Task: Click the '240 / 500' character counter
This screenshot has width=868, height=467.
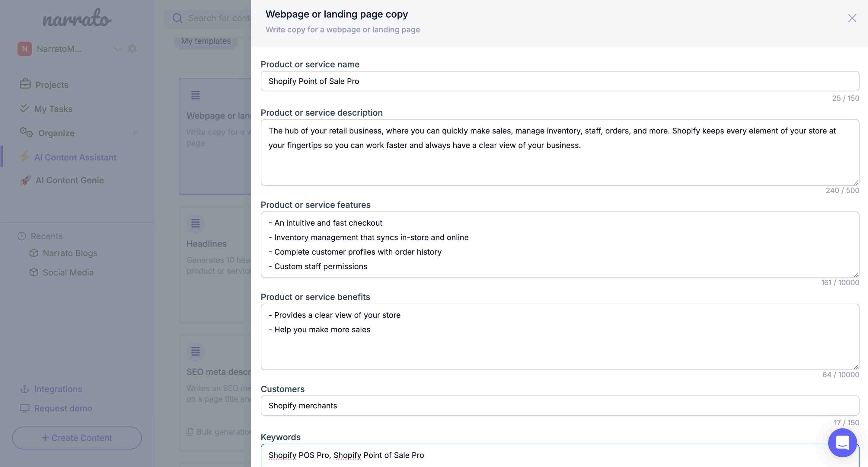Action: click(842, 191)
